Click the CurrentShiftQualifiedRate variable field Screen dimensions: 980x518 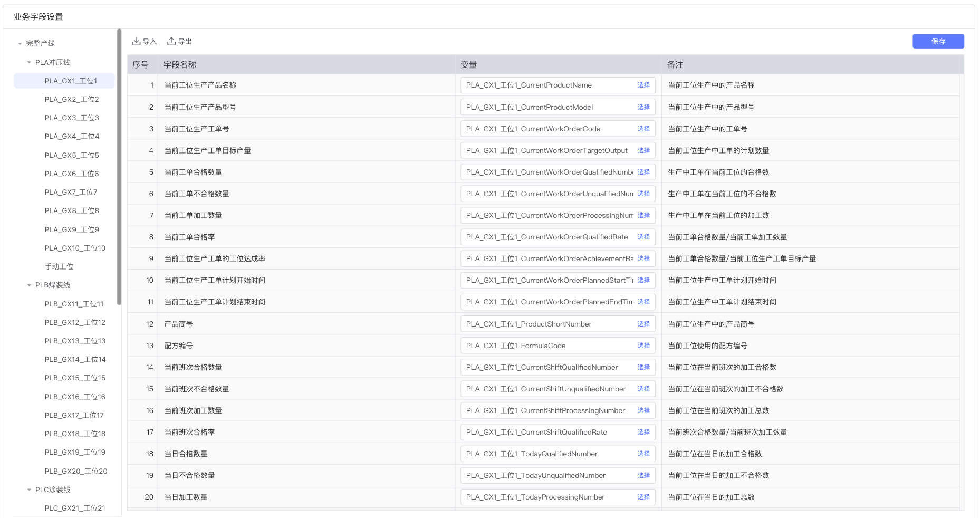pos(549,432)
